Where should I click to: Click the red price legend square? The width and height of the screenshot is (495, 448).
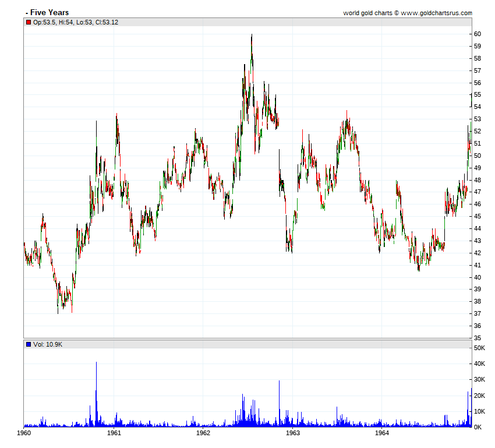click(29, 22)
